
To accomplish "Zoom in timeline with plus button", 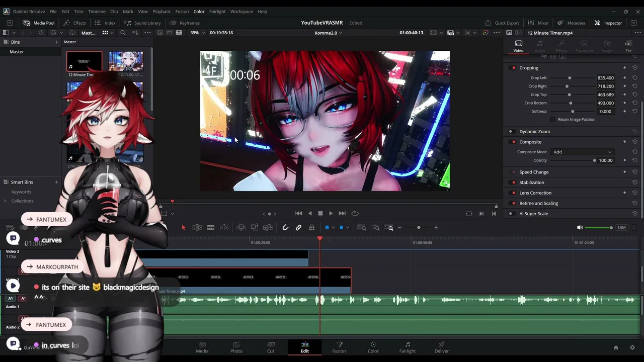I will tap(436, 228).
